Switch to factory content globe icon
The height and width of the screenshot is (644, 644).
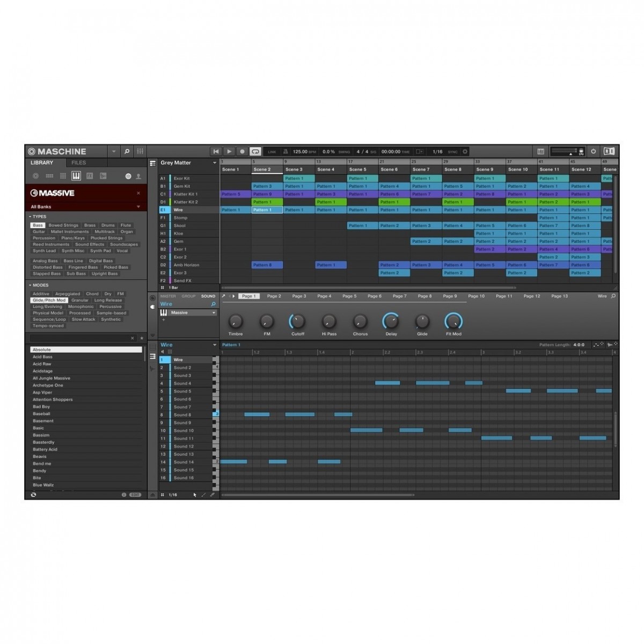click(x=128, y=176)
